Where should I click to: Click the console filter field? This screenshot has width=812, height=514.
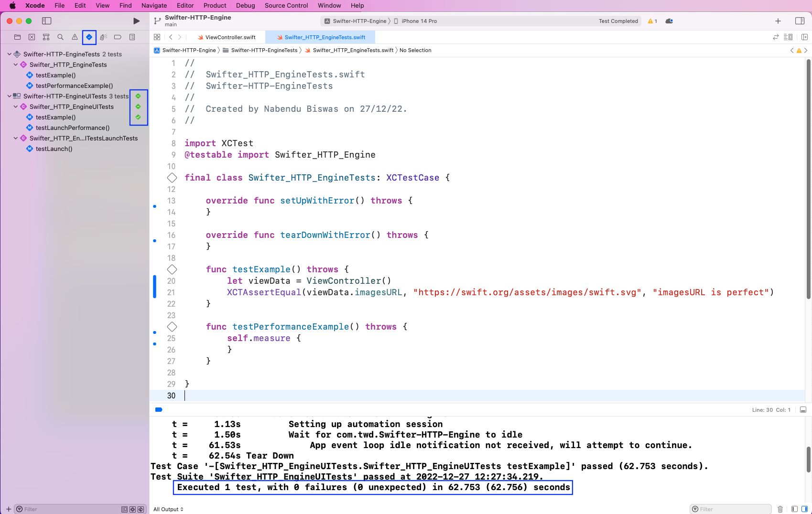(731, 509)
